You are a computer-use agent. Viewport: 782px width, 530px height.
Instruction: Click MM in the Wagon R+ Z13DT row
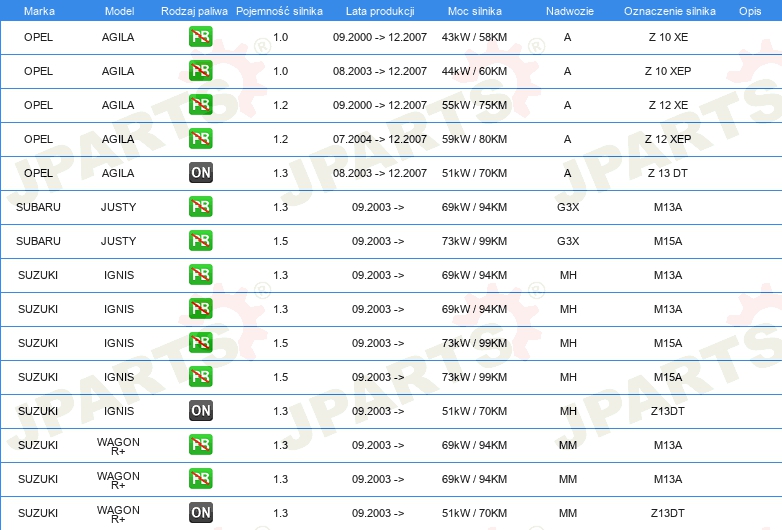click(x=568, y=513)
